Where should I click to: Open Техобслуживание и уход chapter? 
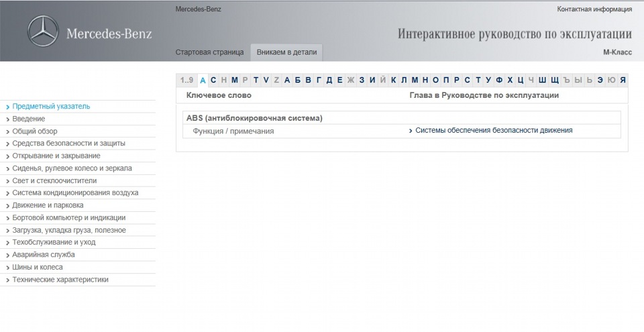(x=54, y=242)
